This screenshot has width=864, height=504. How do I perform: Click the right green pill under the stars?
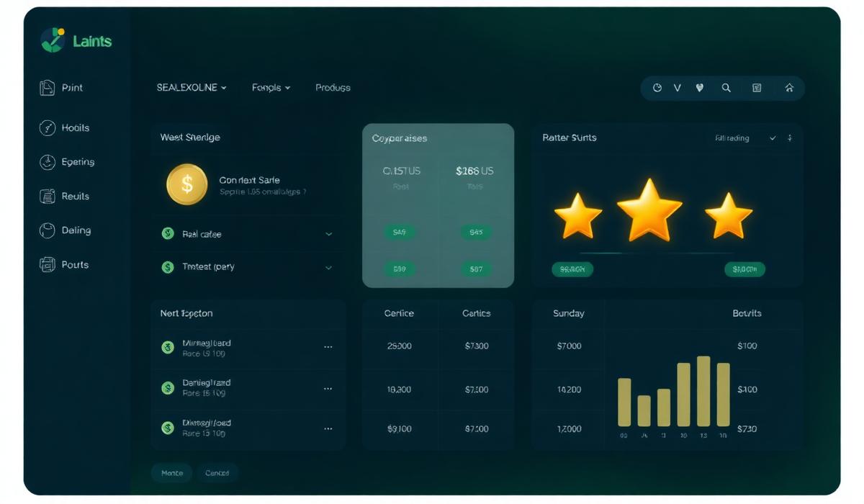[x=744, y=269]
